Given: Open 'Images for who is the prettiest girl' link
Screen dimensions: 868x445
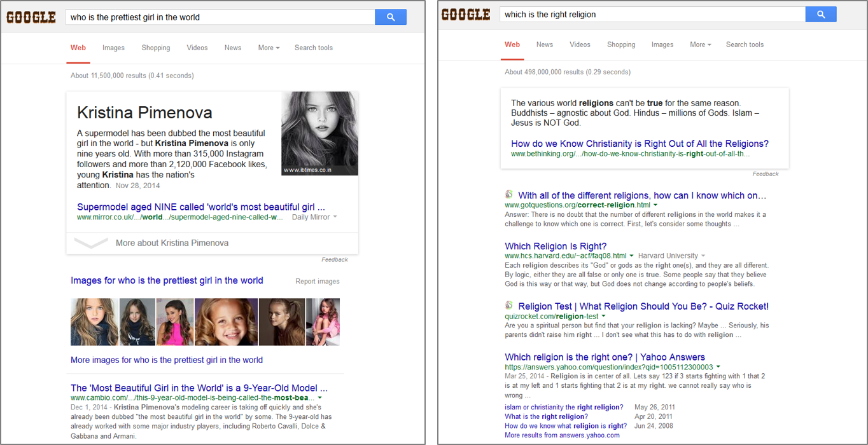Looking at the screenshot, I should [167, 280].
